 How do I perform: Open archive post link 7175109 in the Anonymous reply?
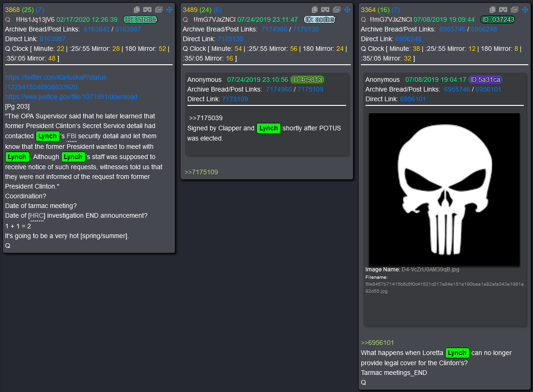click(x=310, y=89)
